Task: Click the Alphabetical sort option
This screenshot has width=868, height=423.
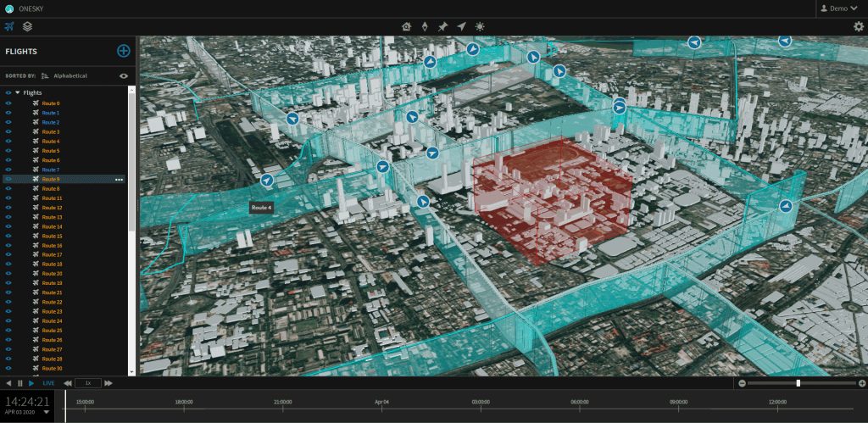Action: click(70, 75)
